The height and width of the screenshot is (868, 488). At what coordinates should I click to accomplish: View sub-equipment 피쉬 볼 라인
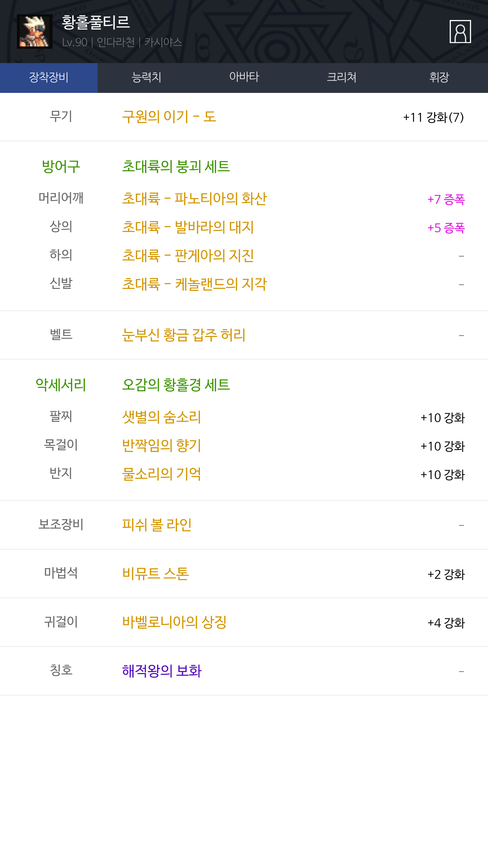[157, 525]
